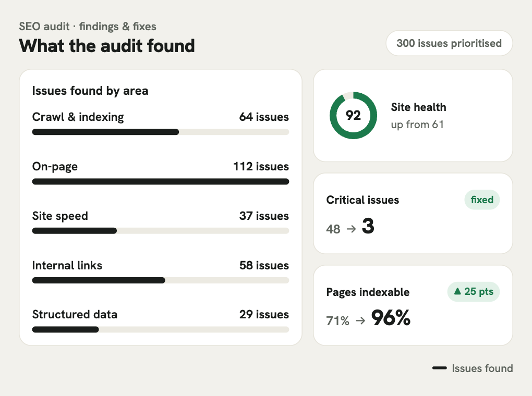Select the 'Structured data' label

(75, 315)
